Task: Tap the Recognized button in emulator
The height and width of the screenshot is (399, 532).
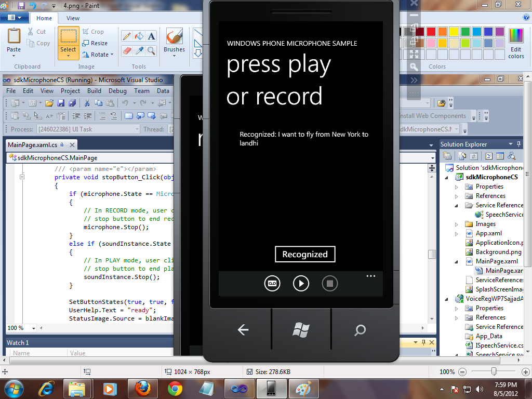Action: point(304,254)
